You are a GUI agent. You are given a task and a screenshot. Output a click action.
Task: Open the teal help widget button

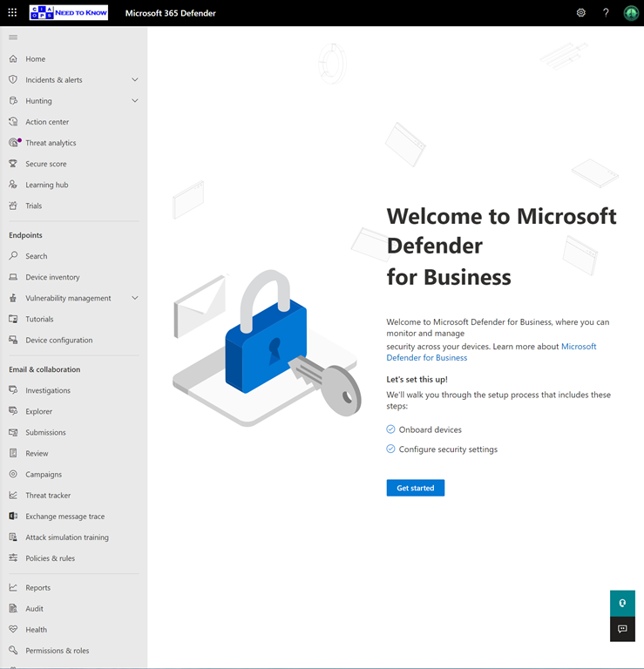[x=622, y=603]
